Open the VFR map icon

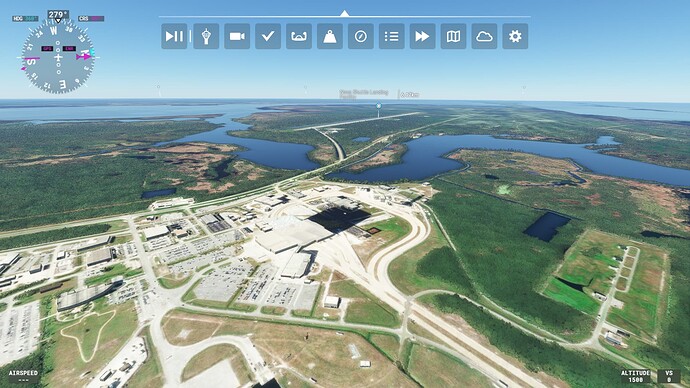(453, 36)
